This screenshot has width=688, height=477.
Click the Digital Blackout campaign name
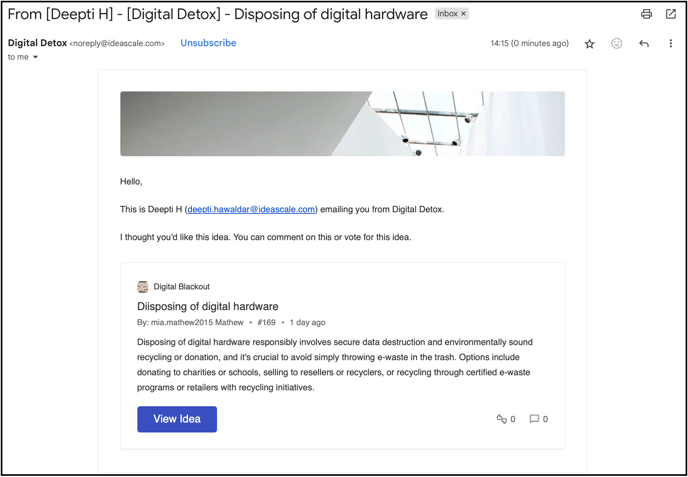[x=182, y=287]
